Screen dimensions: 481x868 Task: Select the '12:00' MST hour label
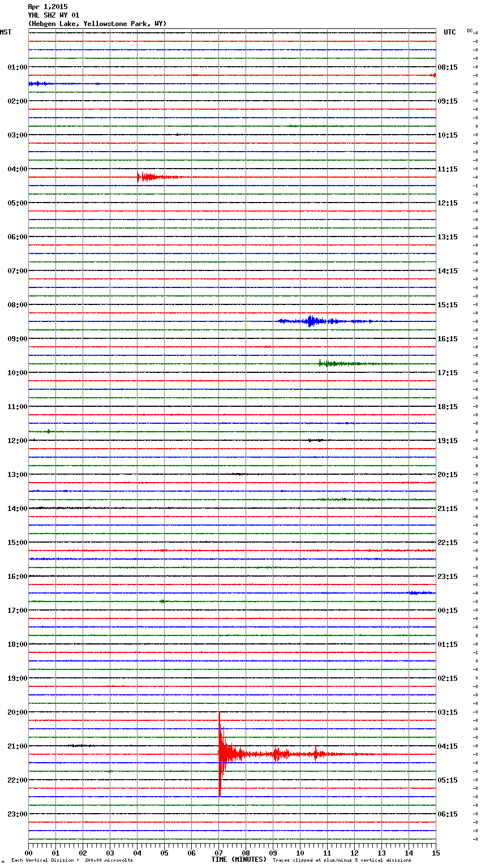coord(18,441)
